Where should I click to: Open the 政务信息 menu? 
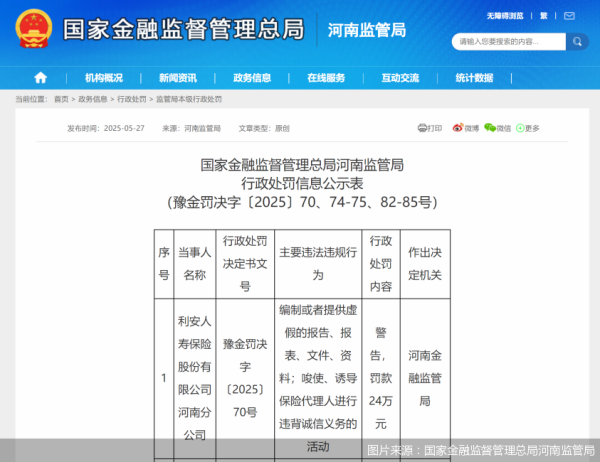[252, 78]
